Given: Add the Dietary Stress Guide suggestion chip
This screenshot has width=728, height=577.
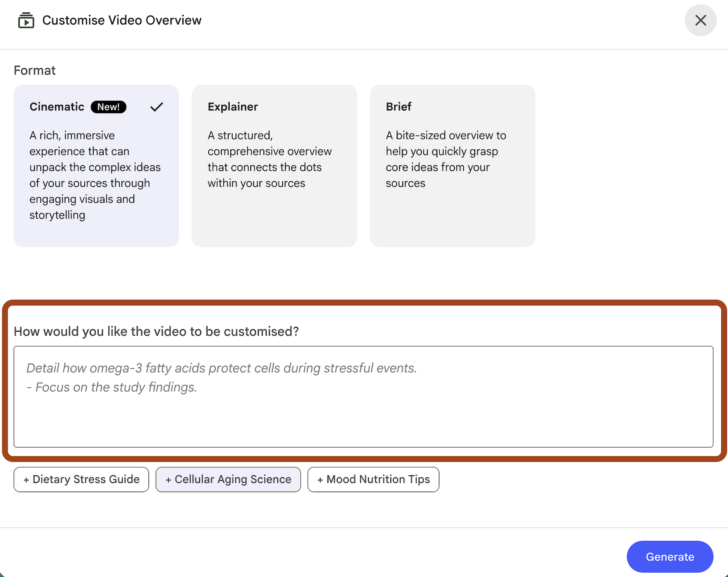Looking at the screenshot, I should click(x=81, y=479).
